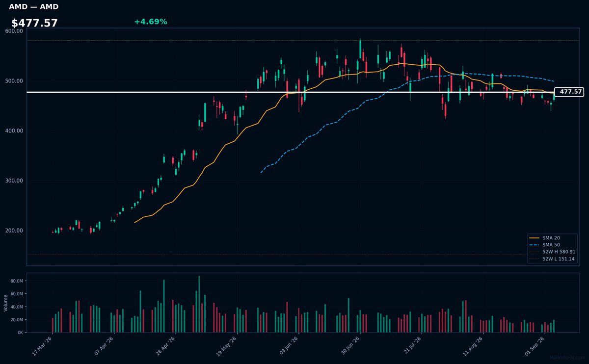Click the 60.0M volume axis label
Viewport: 589px width, 364px height.
pos(17,294)
